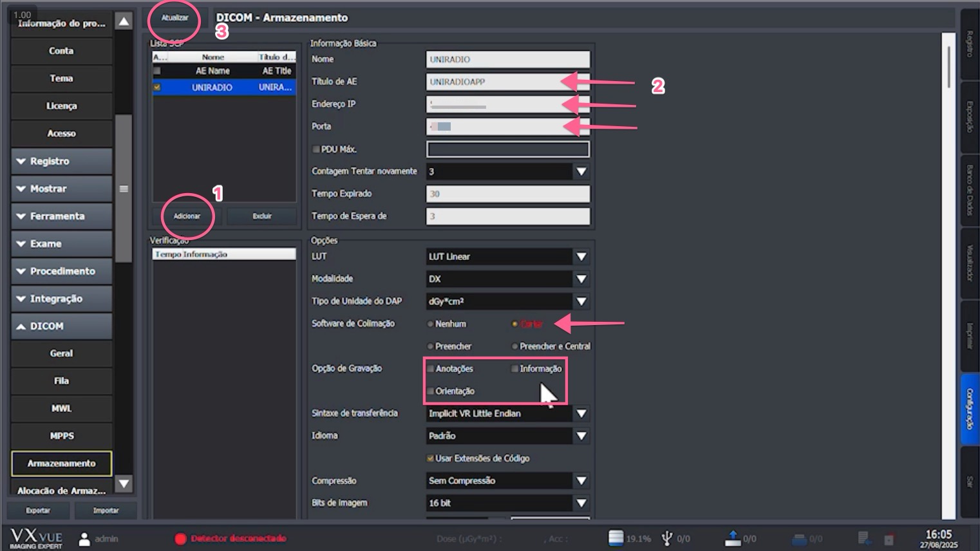Click the Atualizar button
This screenshot has width=980, height=551.
click(x=174, y=19)
